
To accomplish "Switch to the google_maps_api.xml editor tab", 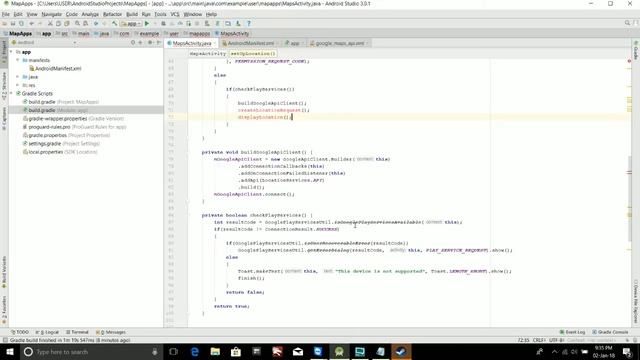I will click(340, 43).
